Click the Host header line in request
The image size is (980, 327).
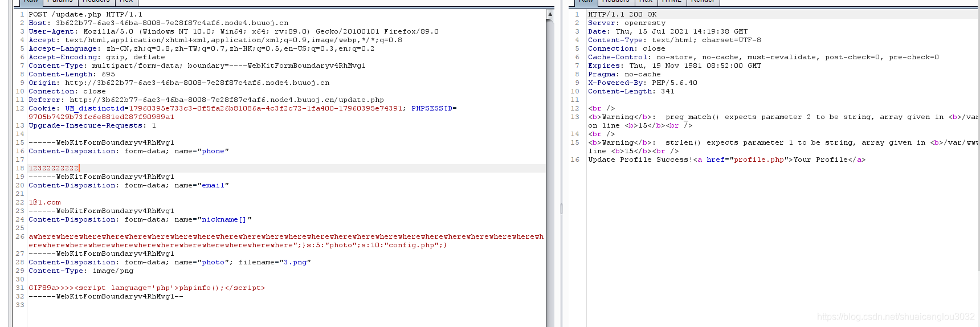click(x=158, y=23)
